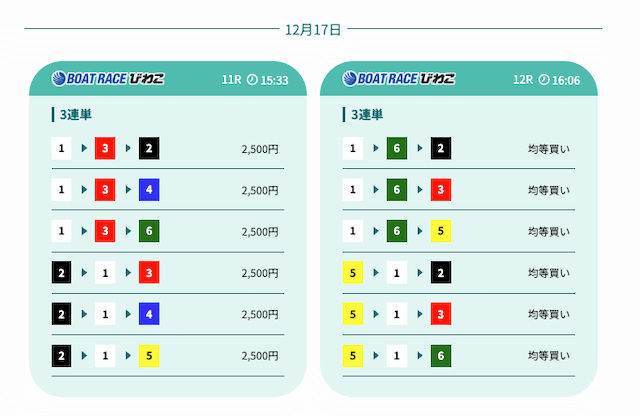Click the 12月17日 date header
The height and width of the screenshot is (416, 640).
(313, 29)
